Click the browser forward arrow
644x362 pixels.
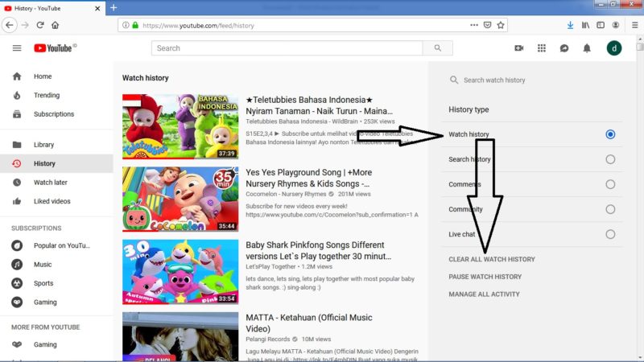click(25, 25)
